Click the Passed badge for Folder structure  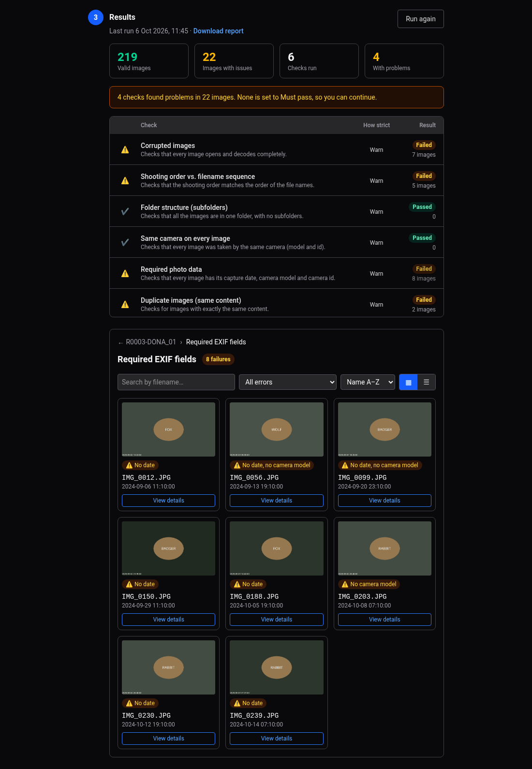tap(422, 207)
